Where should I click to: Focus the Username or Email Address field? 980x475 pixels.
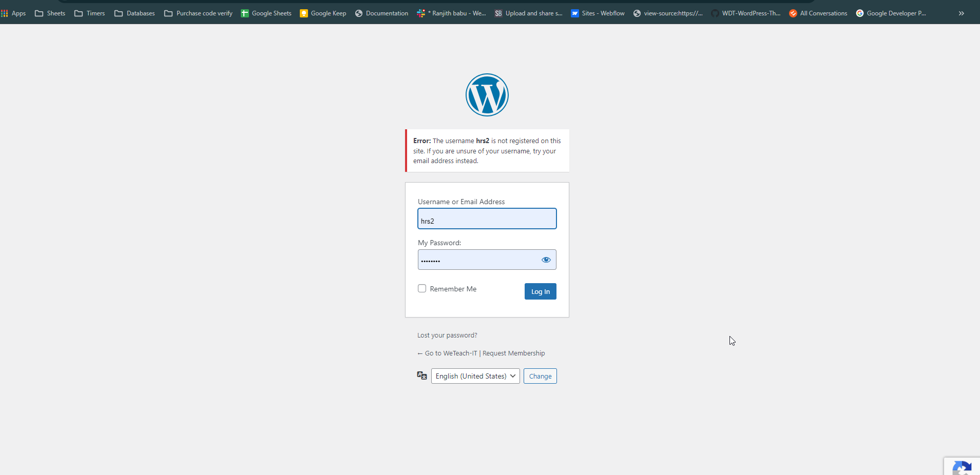pos(487,219)
